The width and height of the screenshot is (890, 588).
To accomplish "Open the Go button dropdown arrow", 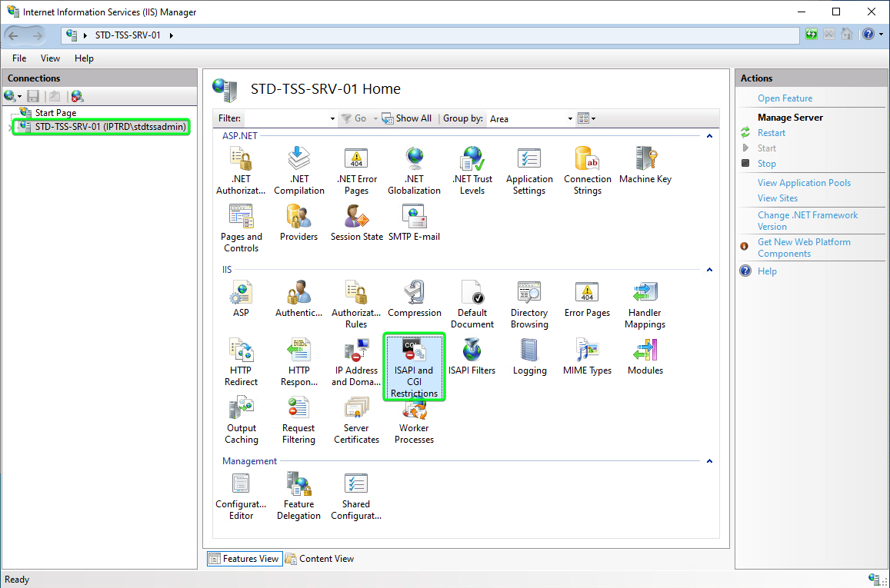I will coord(375,118).
